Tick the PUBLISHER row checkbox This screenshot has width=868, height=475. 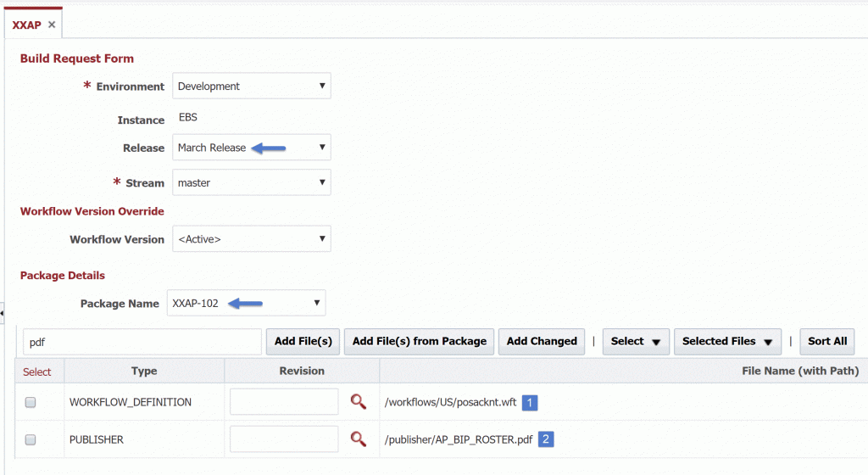[31, 439]
